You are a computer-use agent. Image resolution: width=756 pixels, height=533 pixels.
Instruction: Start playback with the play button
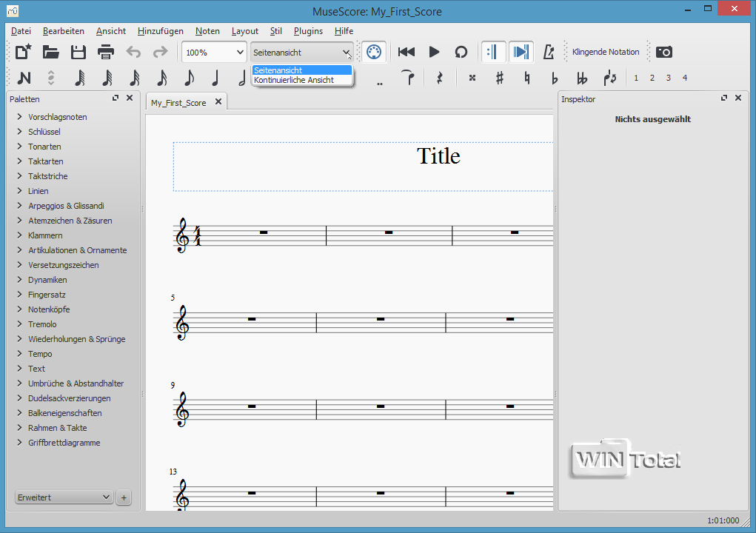pyautogui.click(x=434, y=52)
